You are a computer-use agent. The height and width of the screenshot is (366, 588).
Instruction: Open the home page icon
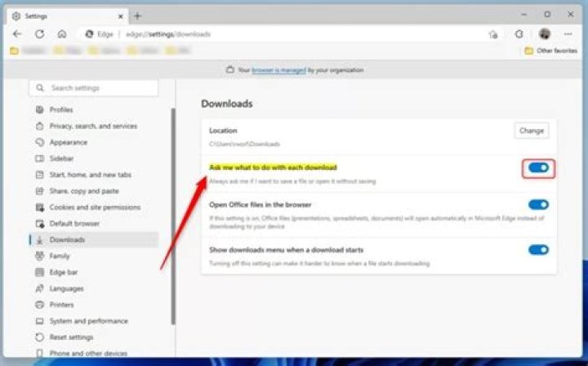tap(62, 34)
